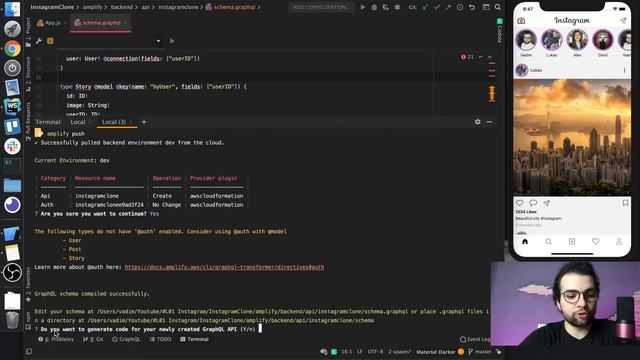This screenshot has width=640, height=360.
Task: Click the direct message paper plane icon
Action: (x=623, y=20)
